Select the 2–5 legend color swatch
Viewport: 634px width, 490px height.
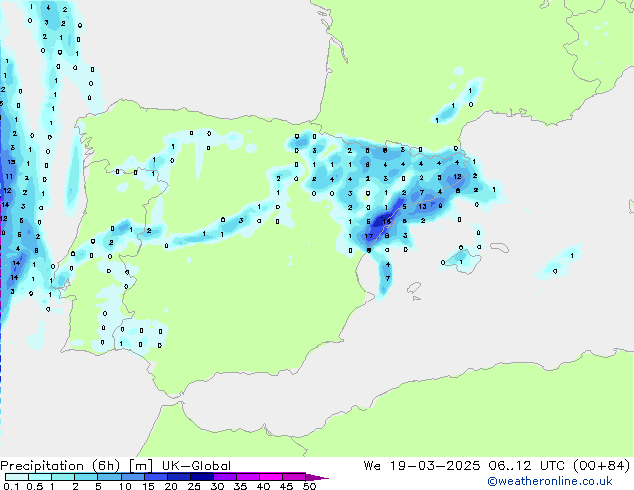point(86,477)
